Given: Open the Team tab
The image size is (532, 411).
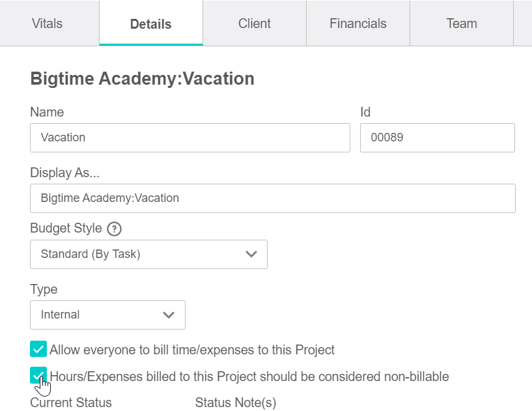Looking at the screenshot, I should click(x=462, y=23).
